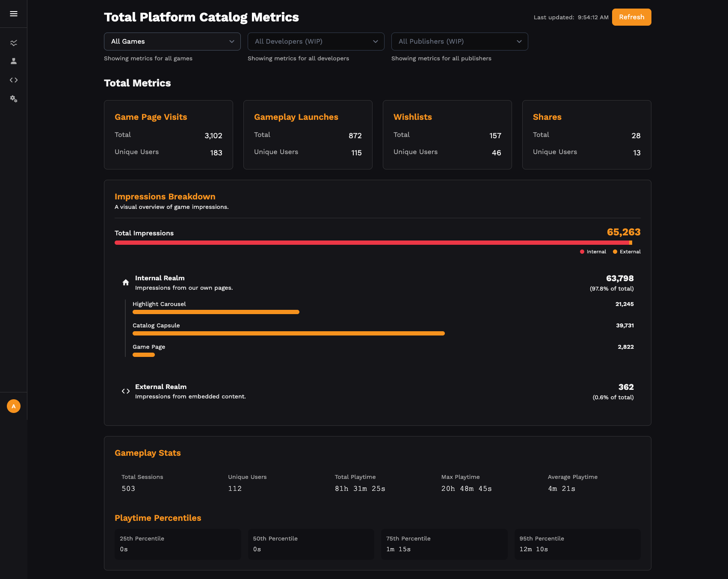Click the 25th Percentile card
The image size is (728, 579).
tap(178, 544)
